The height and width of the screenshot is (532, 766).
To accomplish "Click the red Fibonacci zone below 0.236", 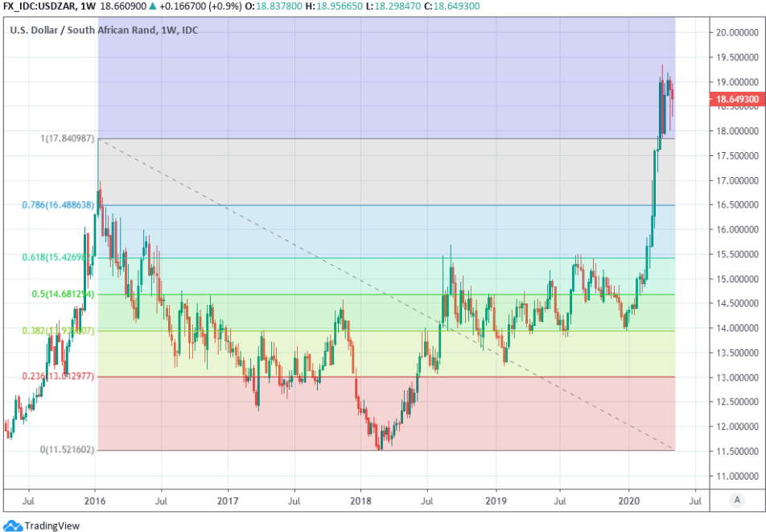I will coord(523,414).
